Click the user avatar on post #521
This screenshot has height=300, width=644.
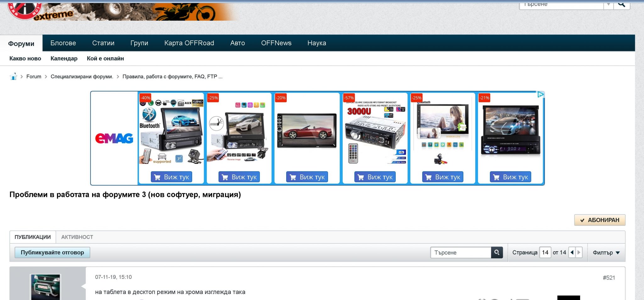click(x=45, y=287)
